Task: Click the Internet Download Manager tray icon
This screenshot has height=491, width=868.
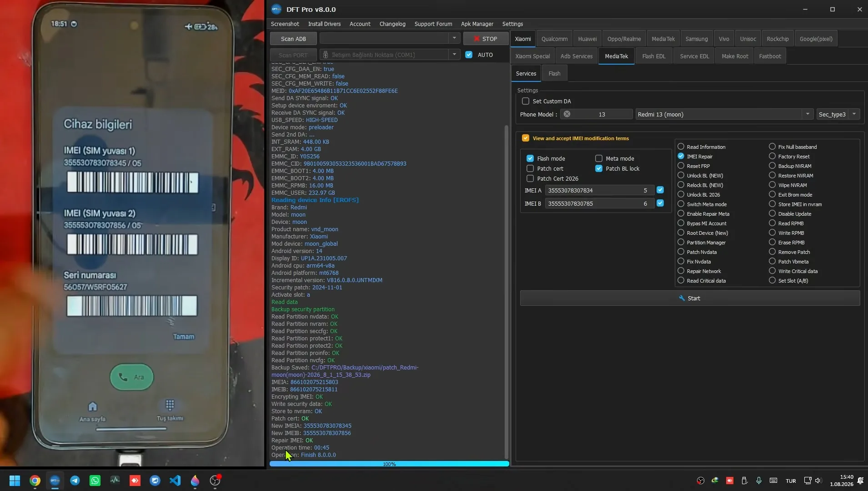Action: (715, 481)
